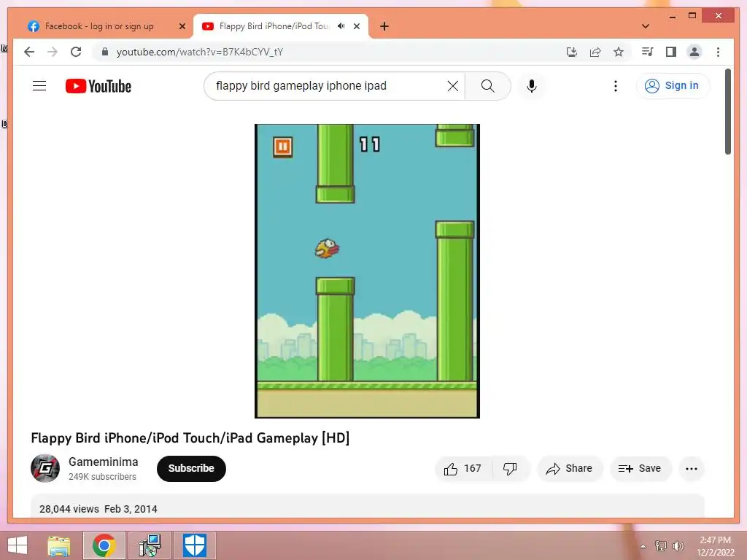Go back to the previous page

tap(29, 52)
